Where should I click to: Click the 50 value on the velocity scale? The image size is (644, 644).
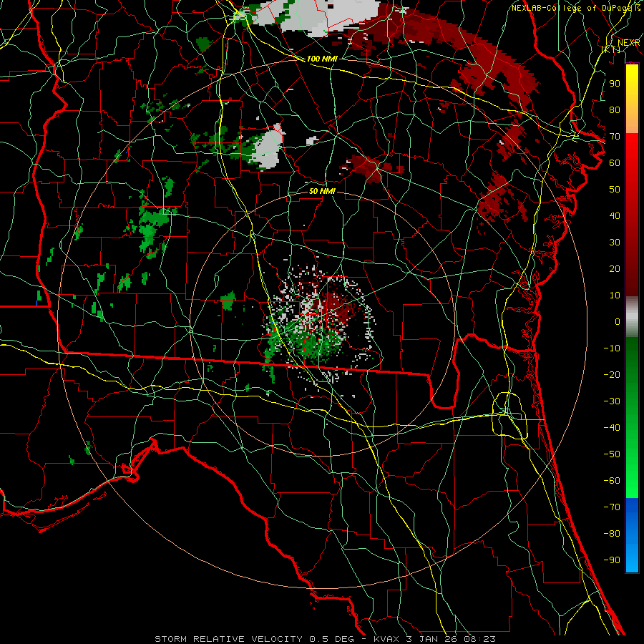(615, 190)
